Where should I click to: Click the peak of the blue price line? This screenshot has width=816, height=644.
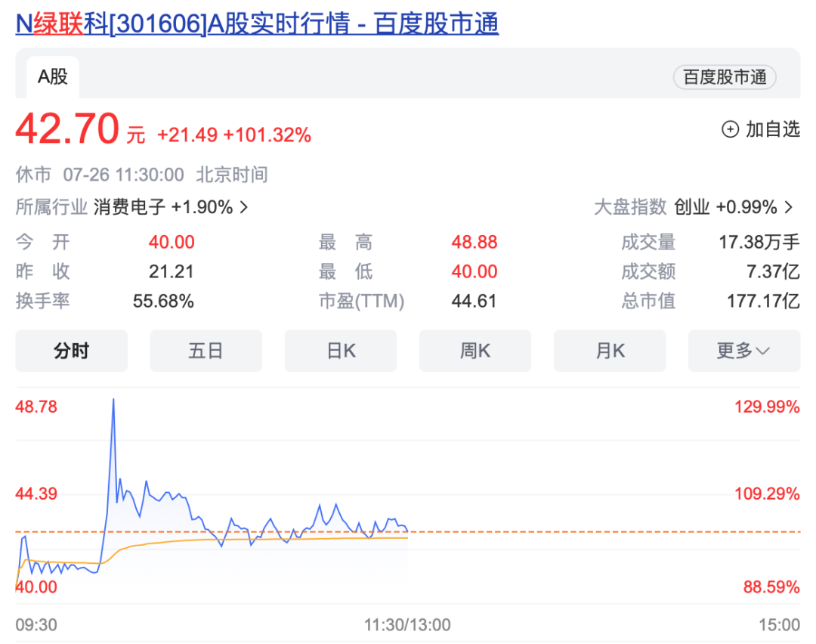tap(113, 400)
